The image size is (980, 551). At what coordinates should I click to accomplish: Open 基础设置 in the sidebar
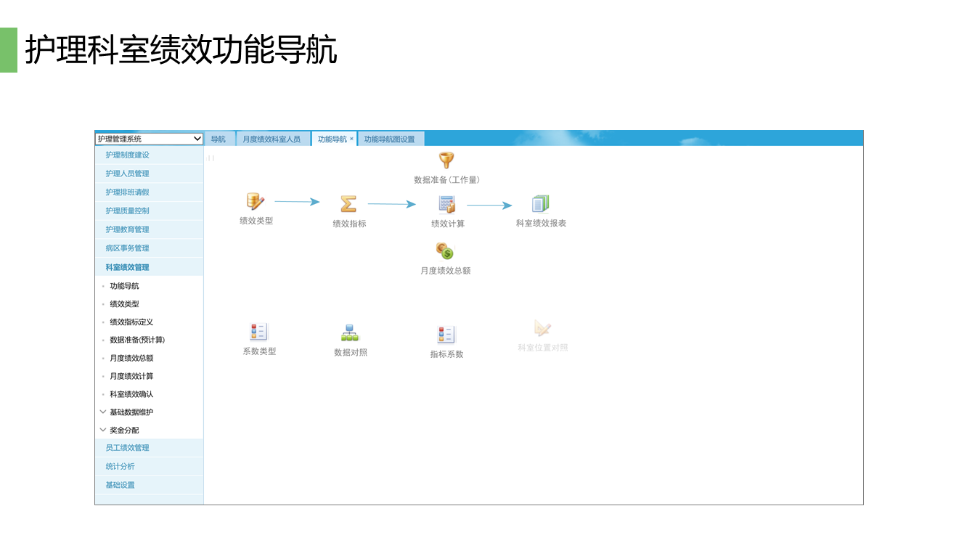click(150, 485)
